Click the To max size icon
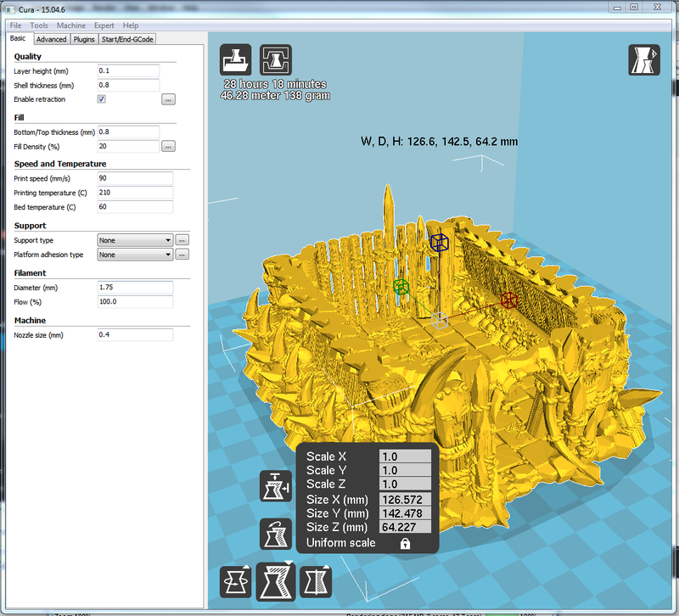 click(x=276, y=486)
